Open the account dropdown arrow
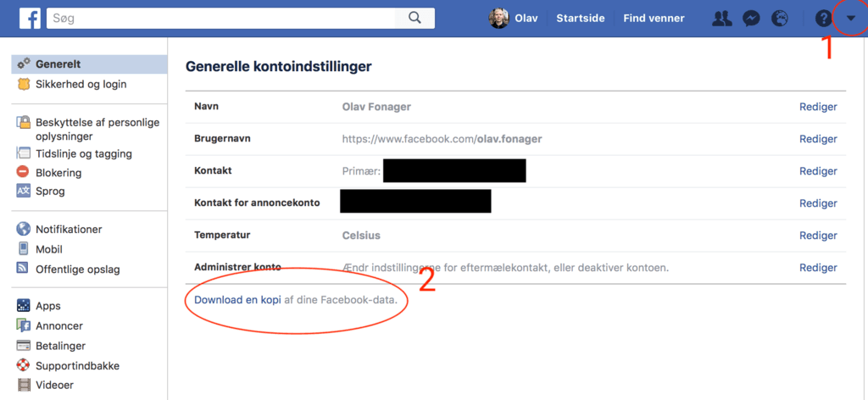This screenshot has height=400, width=868. pos(851,19)
